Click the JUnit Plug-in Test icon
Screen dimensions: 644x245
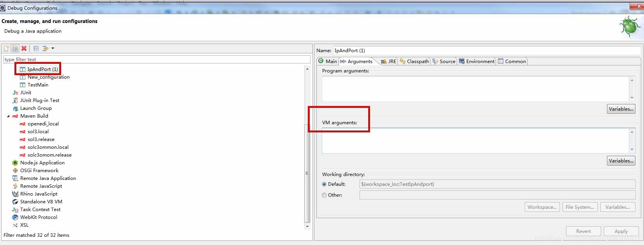15,100
